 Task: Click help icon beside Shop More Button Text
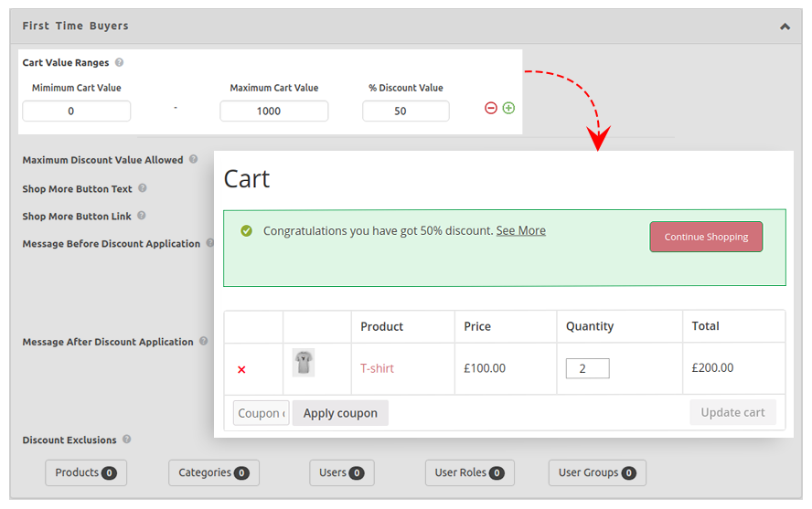143,188
